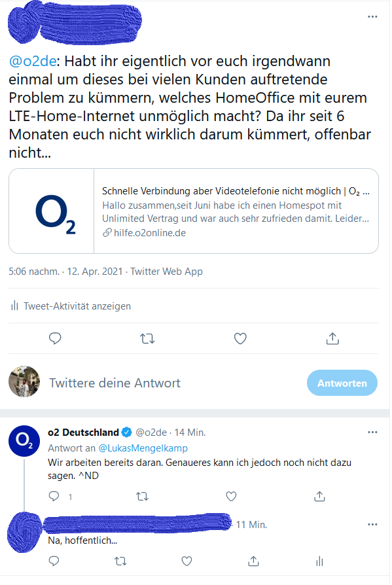This screenshot has height=585, width=392.
Task: Open more options on main tweet
Action: pos(372,17)
